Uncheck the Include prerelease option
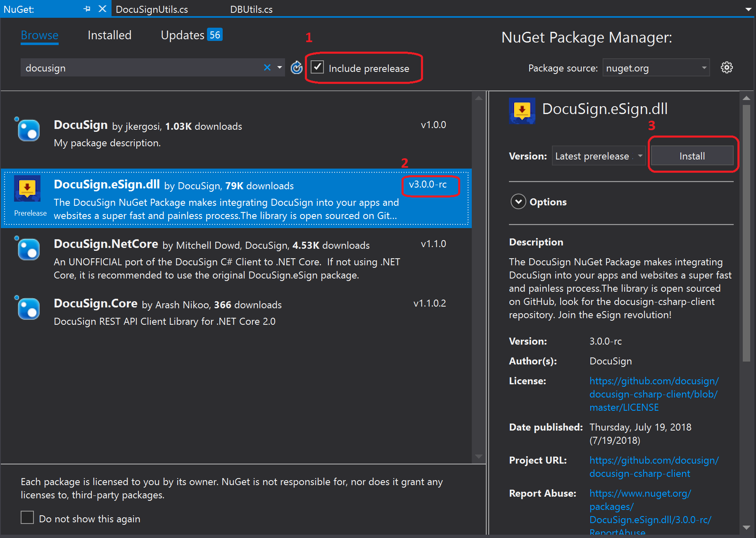This screenshot has width=756, height=538. point(317,67)
